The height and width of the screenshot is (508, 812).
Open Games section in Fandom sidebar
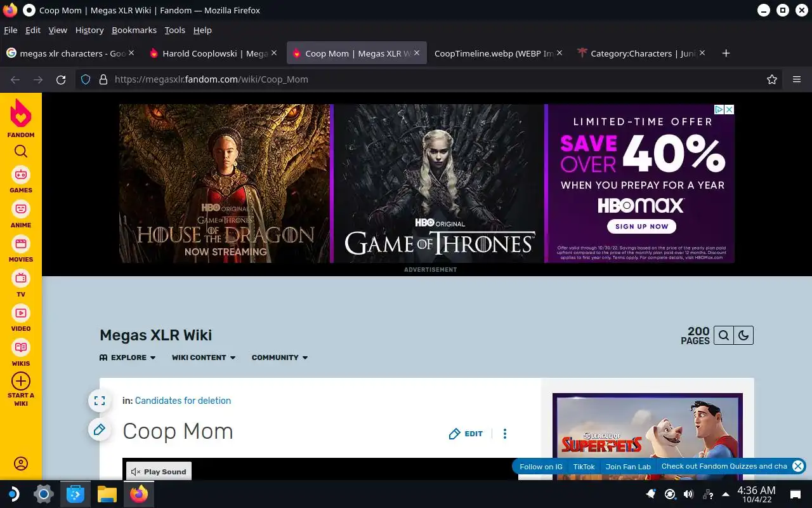tap(21, 180)
